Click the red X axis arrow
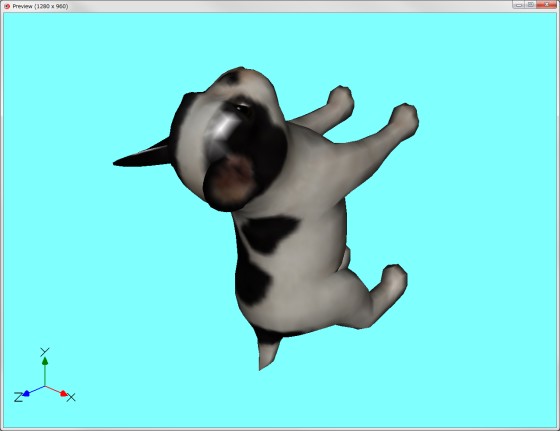Image resolution: width=560 pixels, height=431 pixels. click(x=63, y=394)
